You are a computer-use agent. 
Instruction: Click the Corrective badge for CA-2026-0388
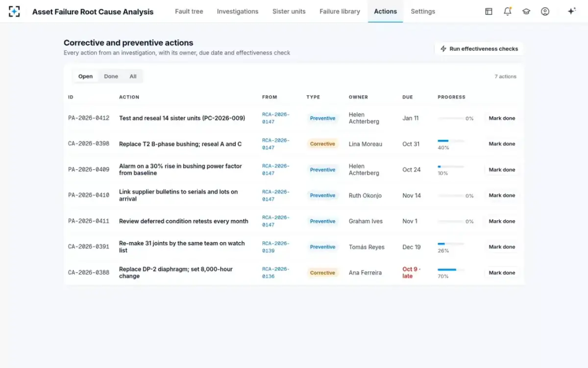point(322,273)
